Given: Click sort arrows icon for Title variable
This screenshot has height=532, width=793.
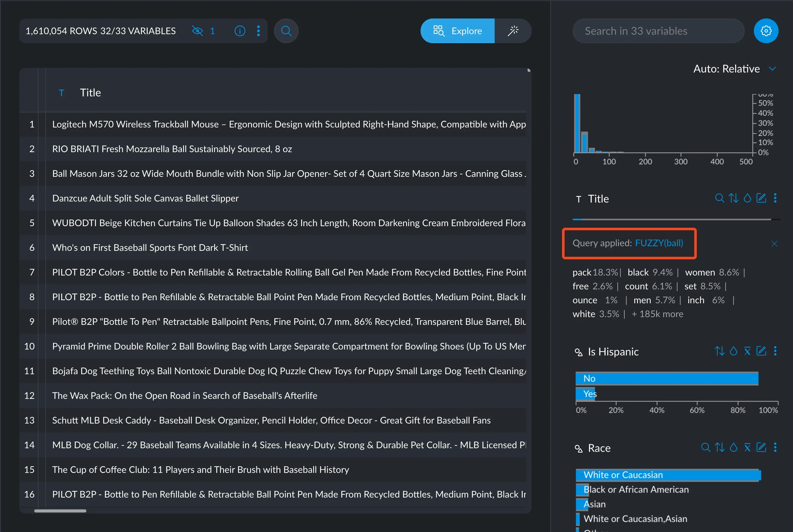Looking at the screenshot, I should coord(733,198).
